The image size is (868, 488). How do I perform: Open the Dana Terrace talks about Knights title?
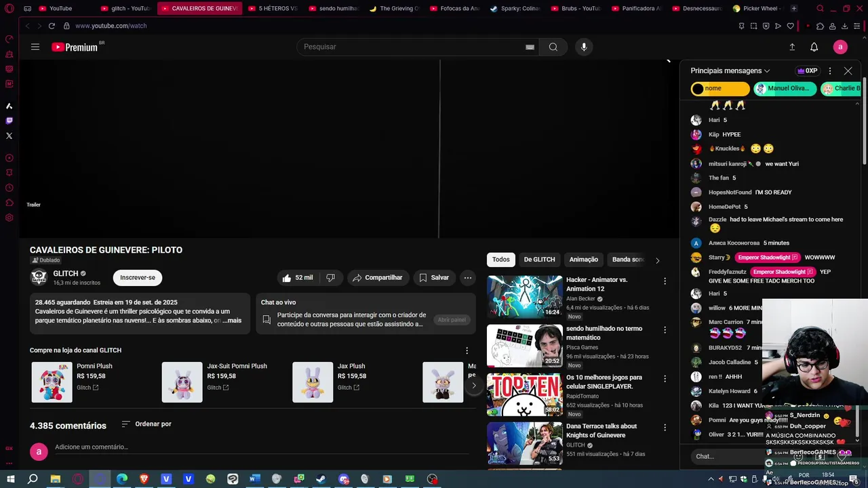tap(601, 430)
